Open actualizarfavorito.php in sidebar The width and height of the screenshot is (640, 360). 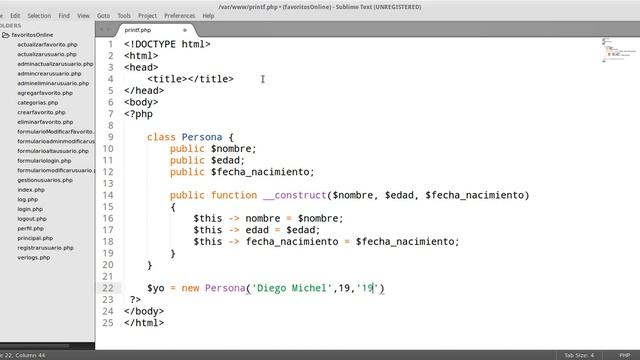pyautogui.click(x=47, y=44)
